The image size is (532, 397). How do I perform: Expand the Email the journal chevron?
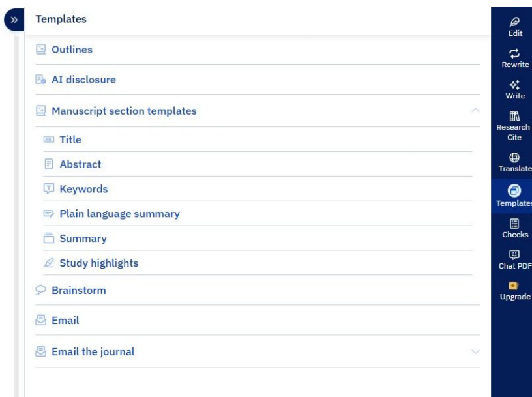pos(475,351)
